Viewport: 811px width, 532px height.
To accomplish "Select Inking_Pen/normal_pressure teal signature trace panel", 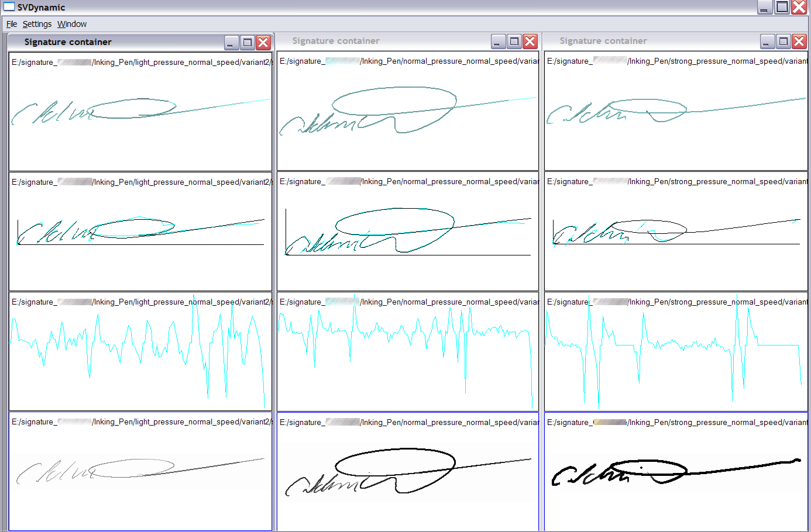I will [408, 111].
